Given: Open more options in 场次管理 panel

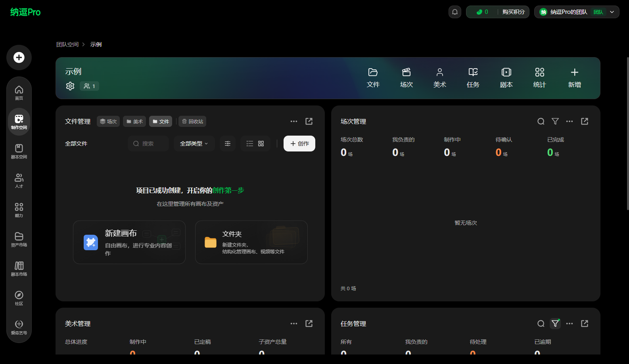Looking at the screenshot, I should tap(570, 121).
